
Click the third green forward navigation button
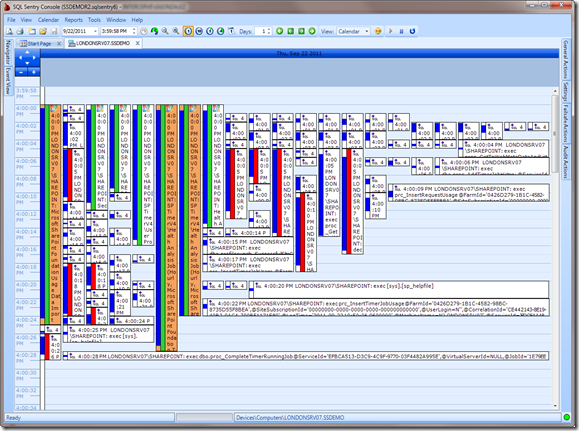301,31
